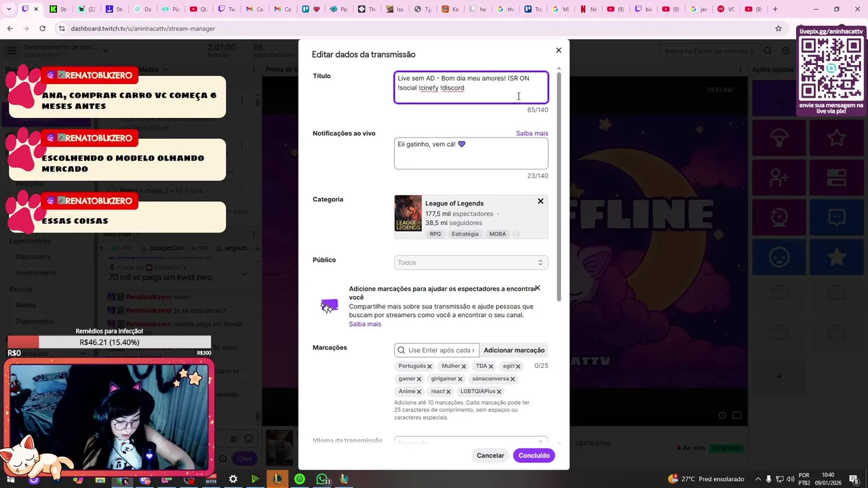Open a new browser tab

pyautogui.click(x=775, y=9)
